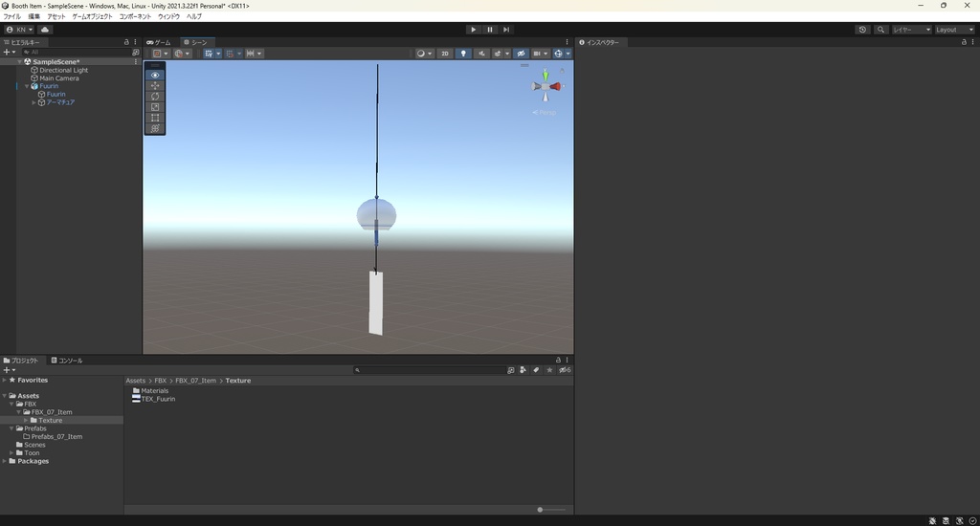Collapse the Fuurin parent object in Hierarchy
This screenshot has width=980, height=526.
pyautogui.click(x=27, y=86)
